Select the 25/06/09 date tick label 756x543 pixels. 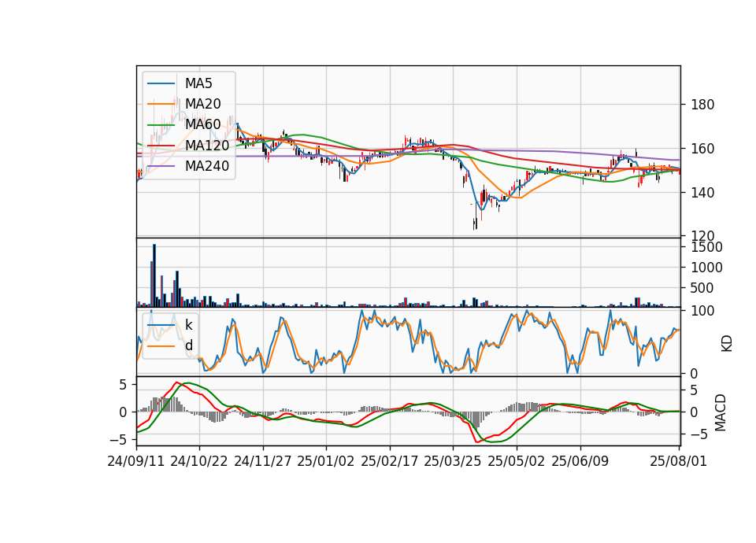coord(580,461)
